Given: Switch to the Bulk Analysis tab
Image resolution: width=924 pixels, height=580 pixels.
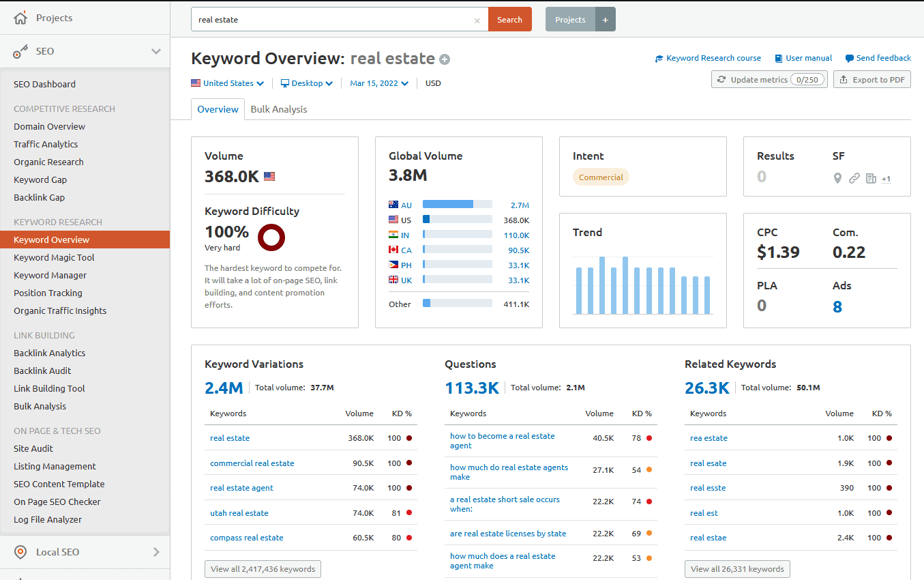Looking at the screenshot, I should (278, 109).
